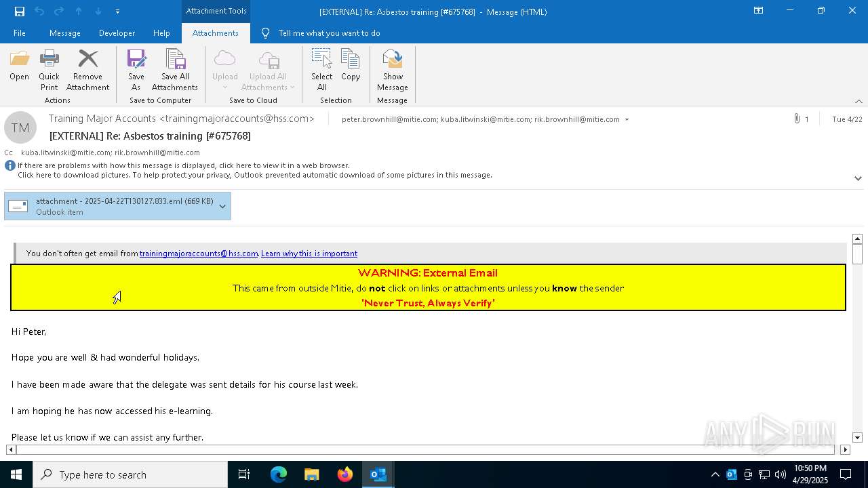The image size is (868, 488).
Task: Expand the message header chevron
Action: [x=858, y=178]
